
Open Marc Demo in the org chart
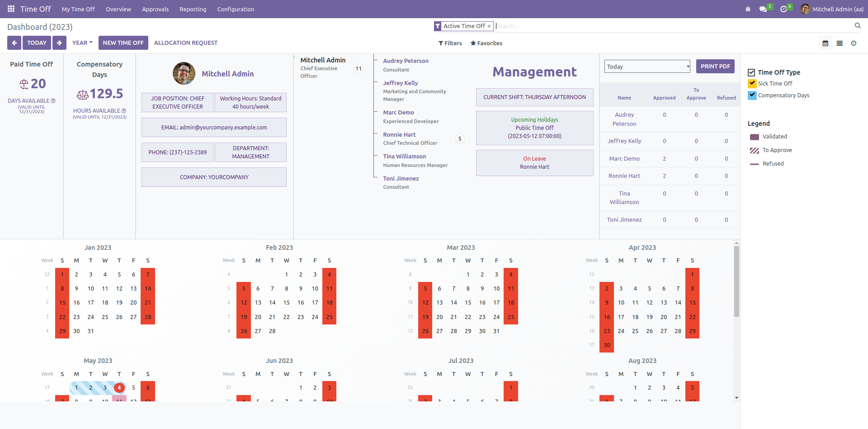[x=398, y=113]
